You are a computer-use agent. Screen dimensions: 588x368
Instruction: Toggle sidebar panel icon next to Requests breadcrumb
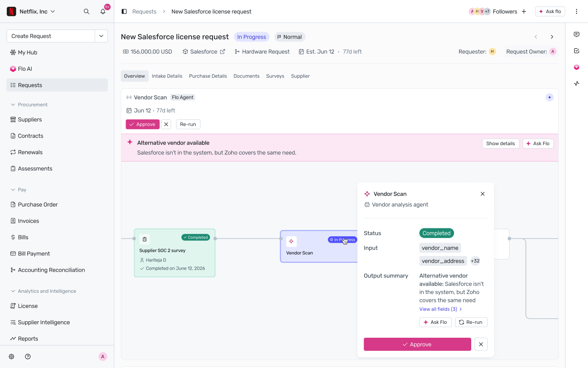(124, 11)
